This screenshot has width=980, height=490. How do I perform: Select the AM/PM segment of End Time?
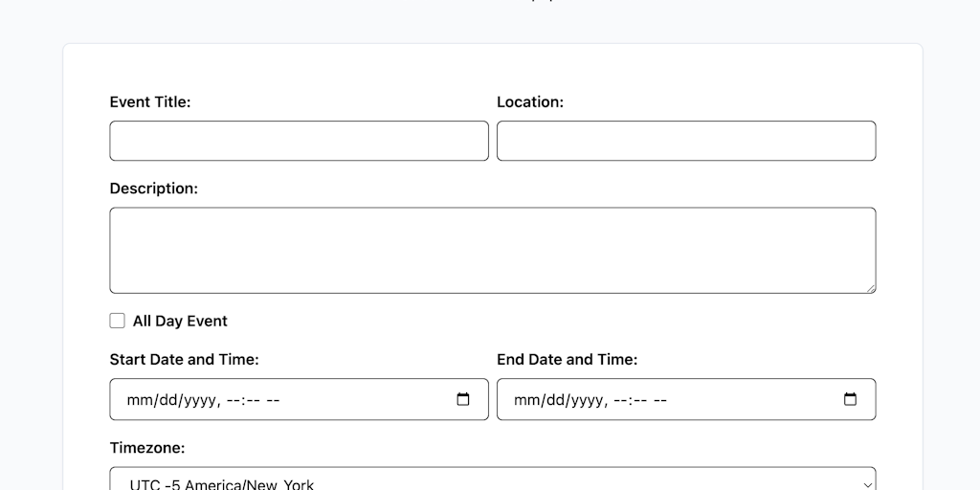point(659,400)
